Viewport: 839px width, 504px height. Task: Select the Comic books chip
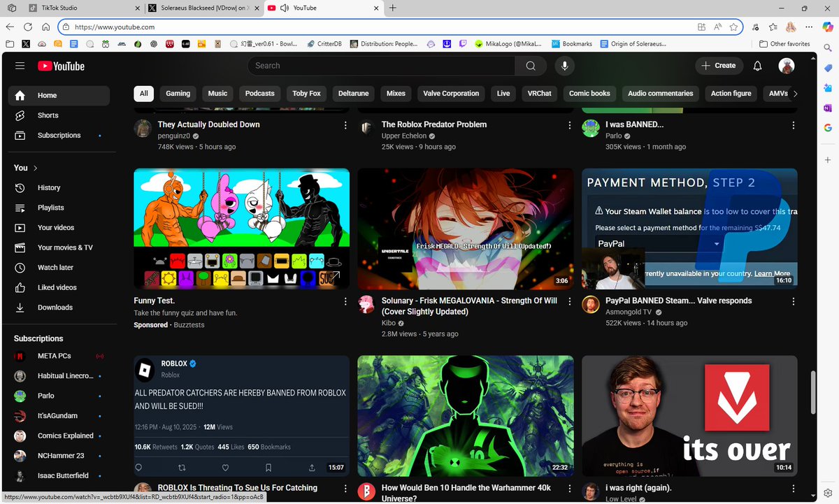tap(589, 94)
